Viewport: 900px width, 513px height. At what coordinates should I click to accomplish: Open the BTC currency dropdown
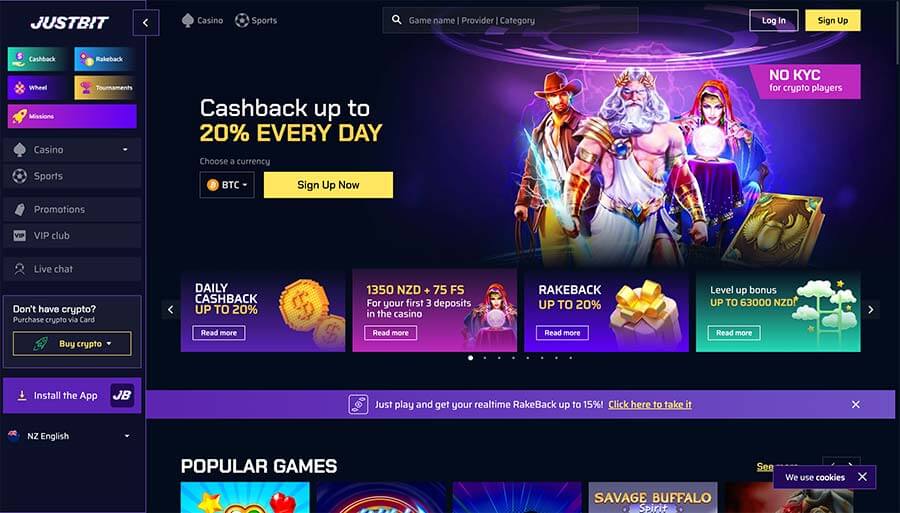pos(227,185)
